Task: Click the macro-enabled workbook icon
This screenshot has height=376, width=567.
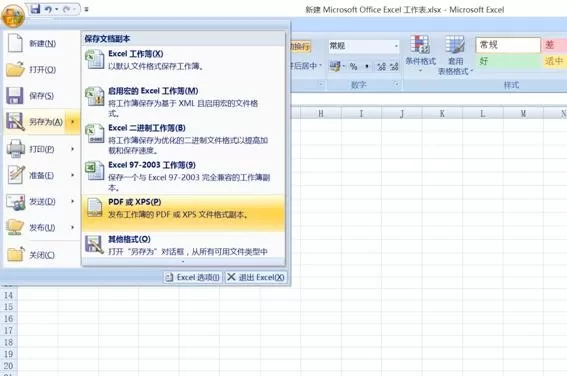Action: [95, 96]
